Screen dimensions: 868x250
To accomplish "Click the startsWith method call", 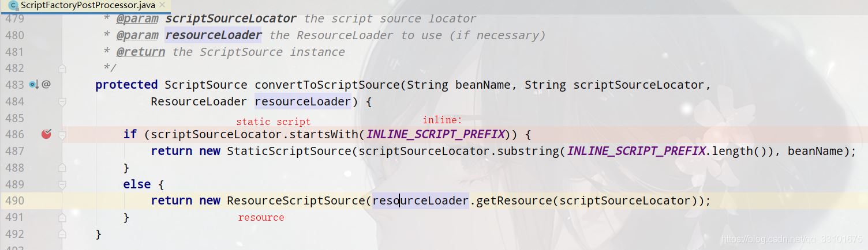I will click(x=331, y=134).
